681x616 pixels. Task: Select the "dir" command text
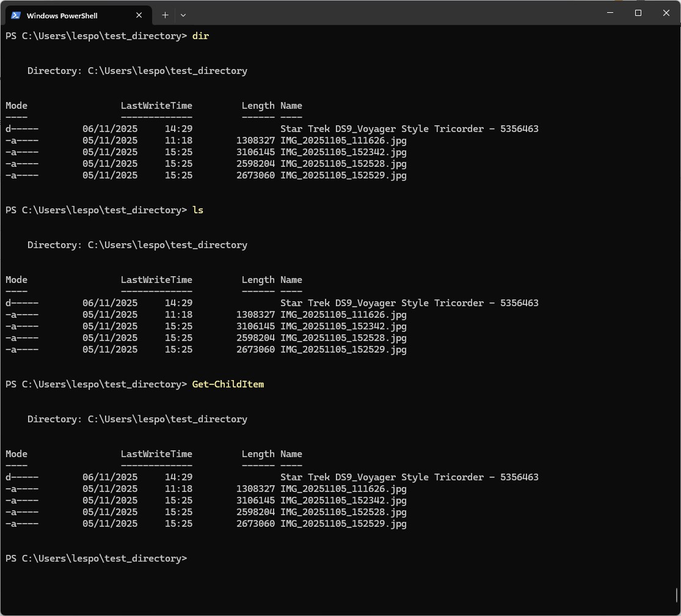pyautogui.click(x=200, y=35)
